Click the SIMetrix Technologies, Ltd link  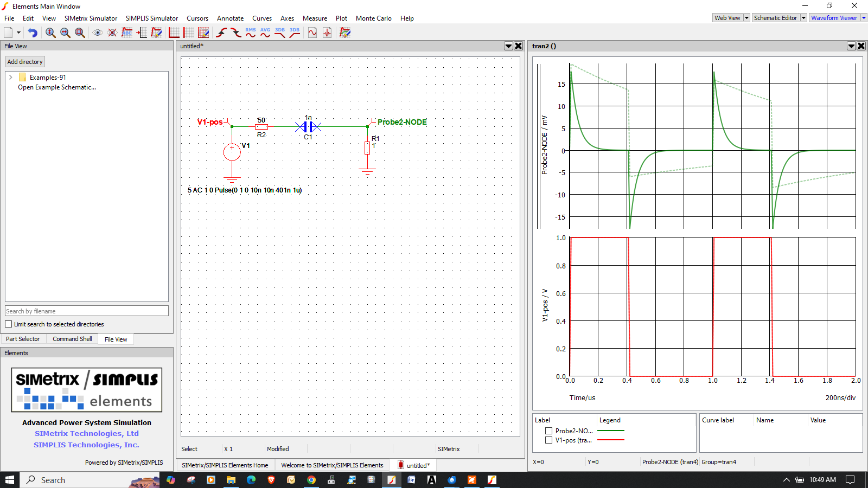[87, 433]
